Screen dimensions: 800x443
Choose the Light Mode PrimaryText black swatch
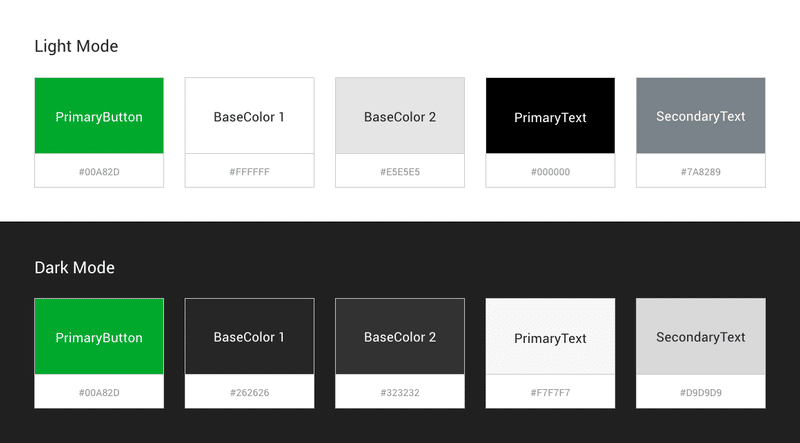pyautogui.click(x=550, y=115)
